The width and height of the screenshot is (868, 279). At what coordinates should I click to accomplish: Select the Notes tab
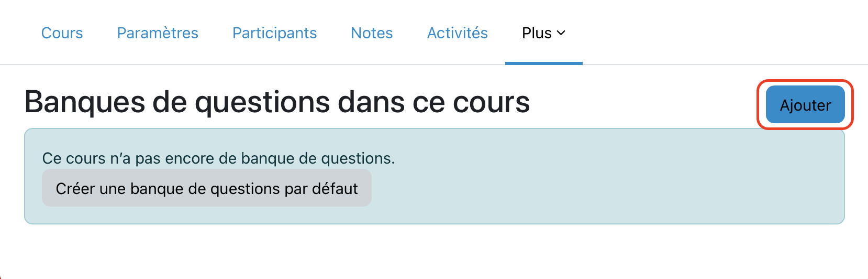pos(372,33)
